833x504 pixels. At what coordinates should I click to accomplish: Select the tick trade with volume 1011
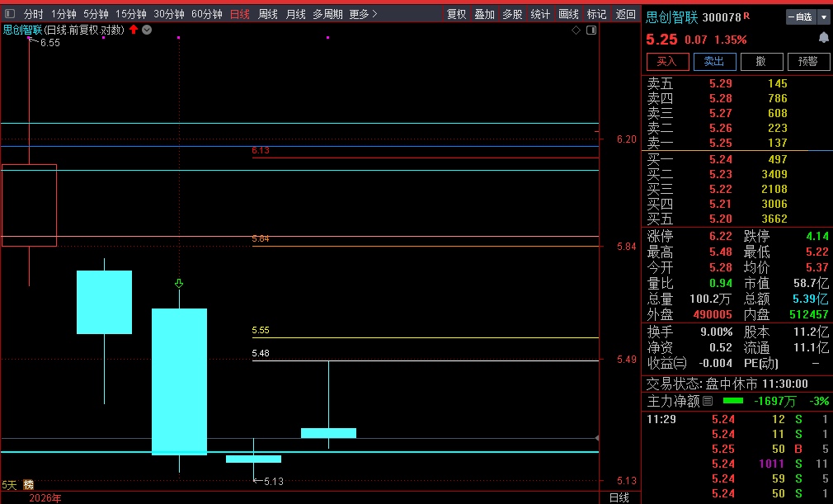point(737,464)
